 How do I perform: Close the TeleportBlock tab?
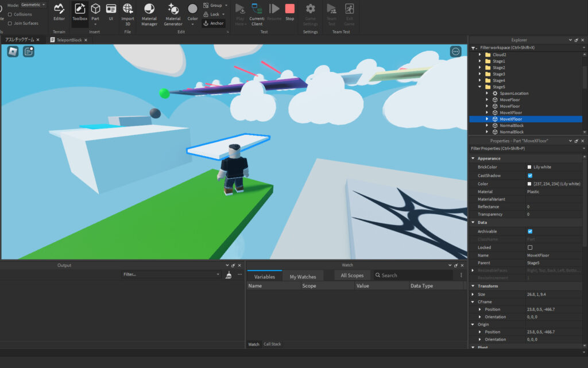[x=86, y=40]
